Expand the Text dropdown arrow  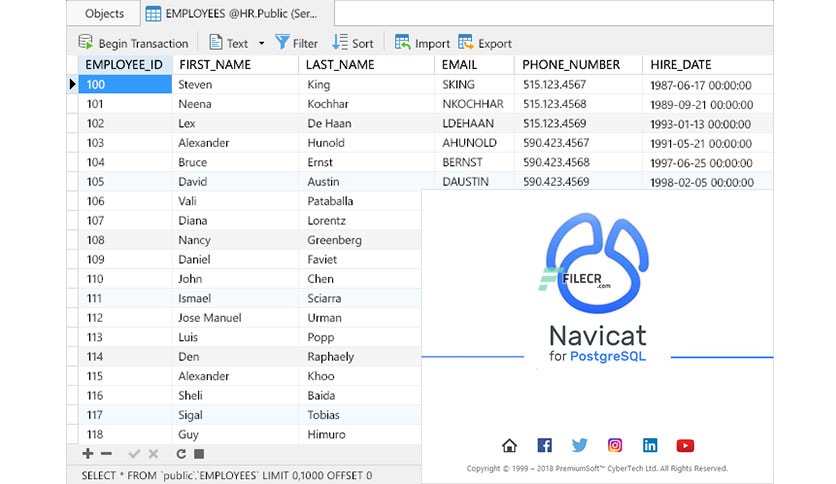click(x=261, y=43)
